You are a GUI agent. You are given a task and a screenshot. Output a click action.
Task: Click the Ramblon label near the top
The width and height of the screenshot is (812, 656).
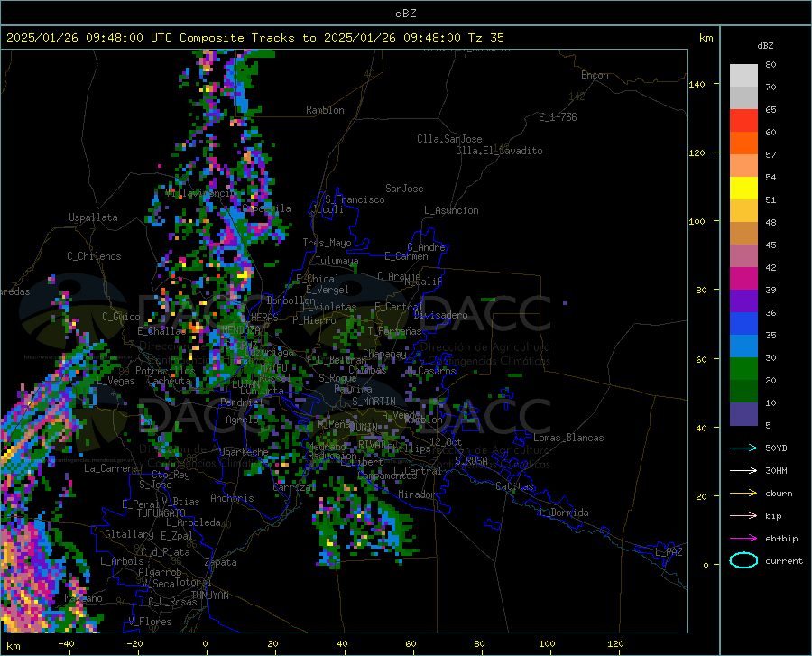(x=325, y=110)
